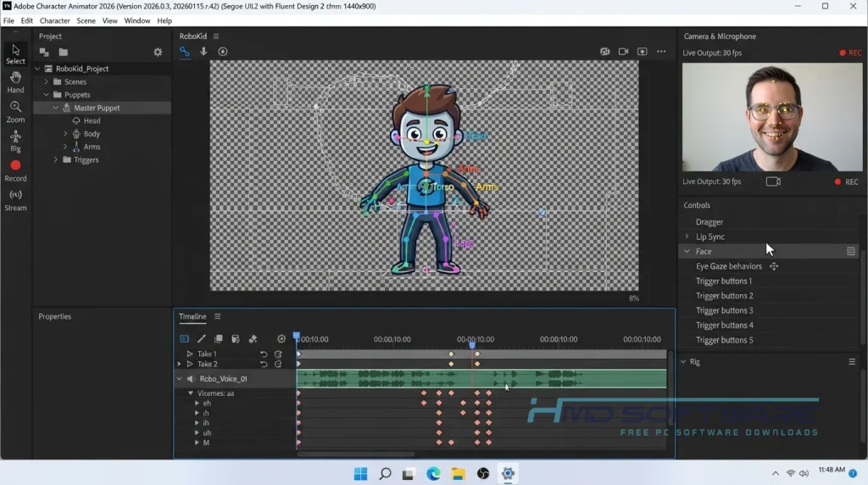Open the Scene menu
This screenshot has width=868, height=485.
point(86,20)
